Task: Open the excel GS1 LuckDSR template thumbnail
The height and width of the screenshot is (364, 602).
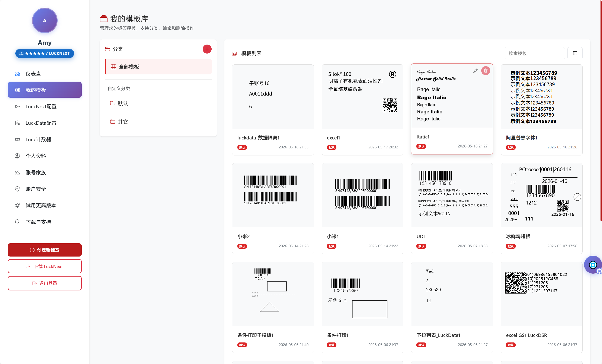Action: click(x=541, y=294)
